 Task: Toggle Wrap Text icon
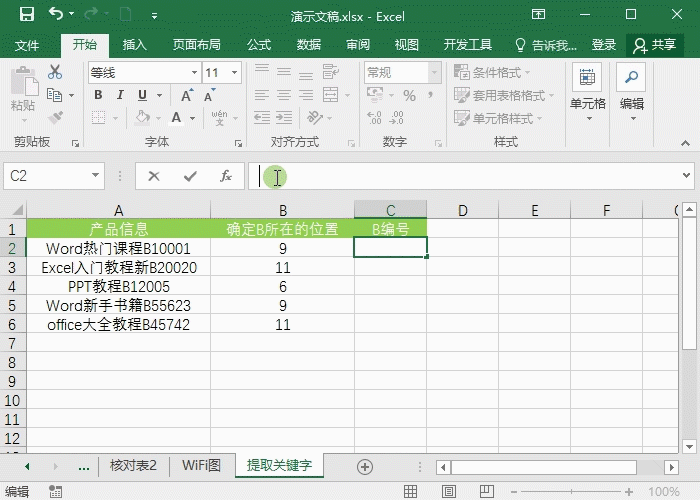tap(331, 71)
